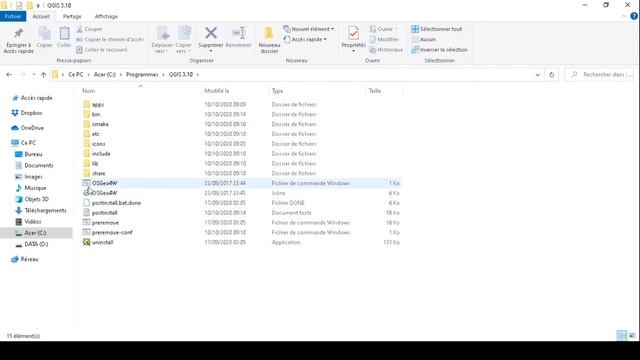Viewport: 640px width, 360px height.
Task: Select Accès rapide in the sidebar
Action: click(x=36, y=98)
